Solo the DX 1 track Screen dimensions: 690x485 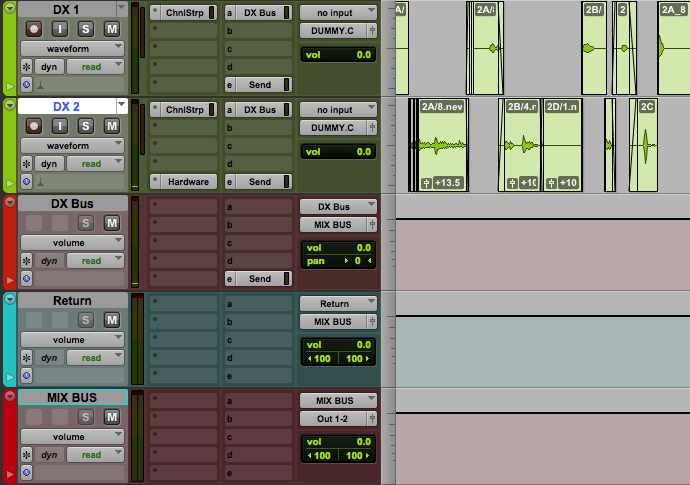tap(86, 29)
